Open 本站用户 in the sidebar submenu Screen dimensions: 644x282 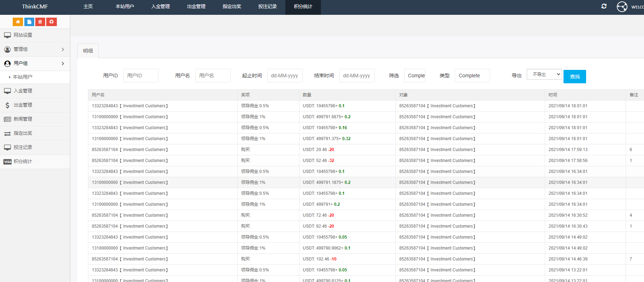pyautogui.click(x=23, y=77)
